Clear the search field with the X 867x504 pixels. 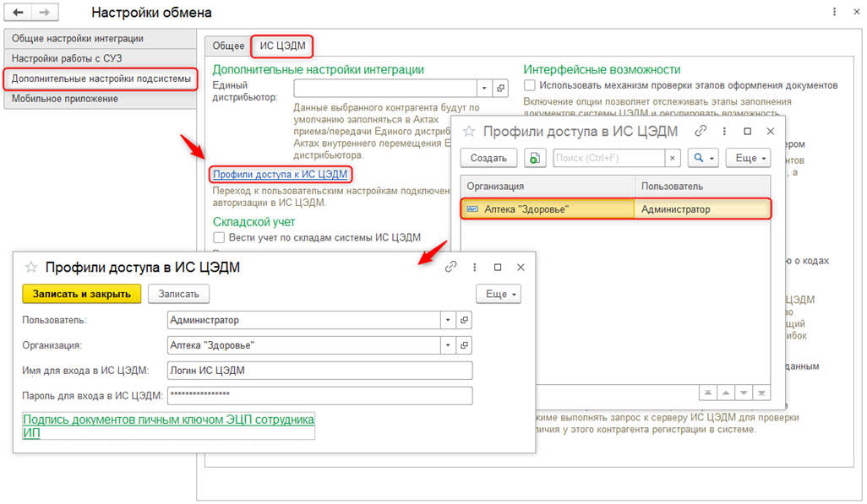coord(672,158)
